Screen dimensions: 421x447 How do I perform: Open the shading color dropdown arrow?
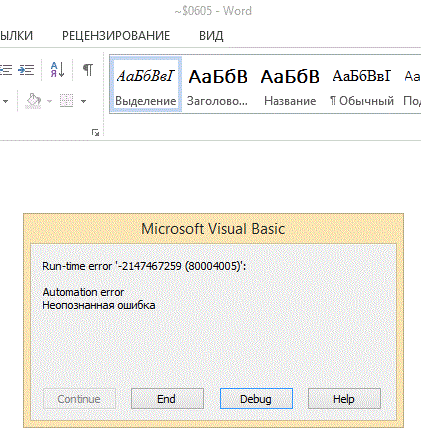pyautogui.click(x=50, y=101)
